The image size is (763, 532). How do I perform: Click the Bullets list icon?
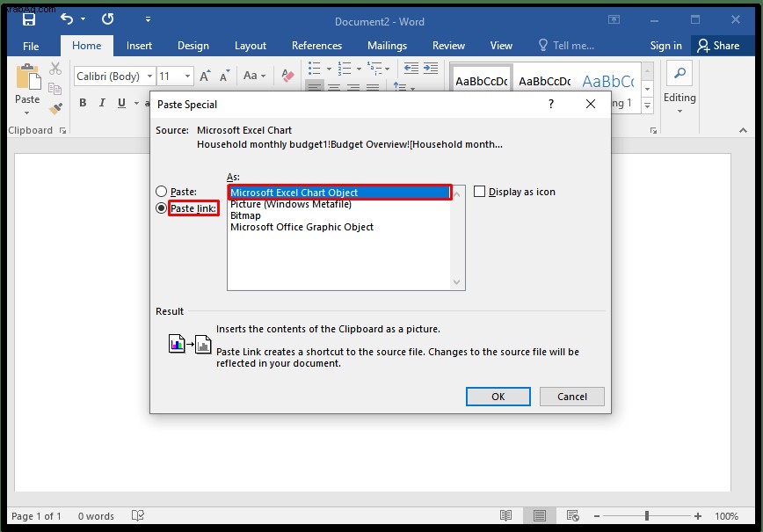pos(315,69)
